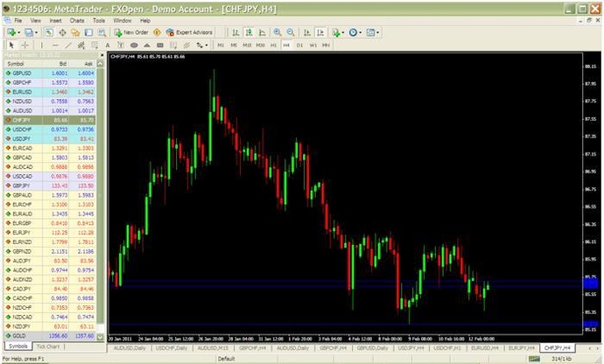
Task: Select GBPUSD row in Market Watch
Action: [x=50, y=73]
